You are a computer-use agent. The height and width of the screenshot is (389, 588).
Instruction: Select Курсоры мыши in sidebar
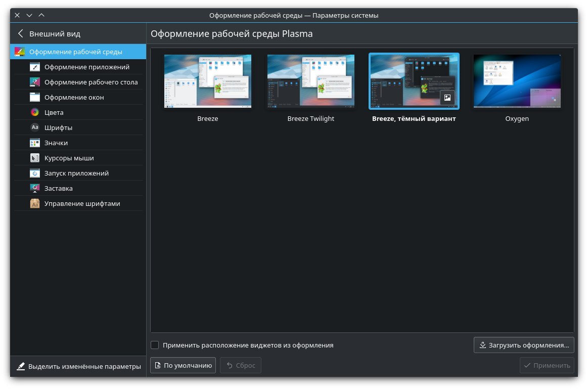[x=78, y=158]
